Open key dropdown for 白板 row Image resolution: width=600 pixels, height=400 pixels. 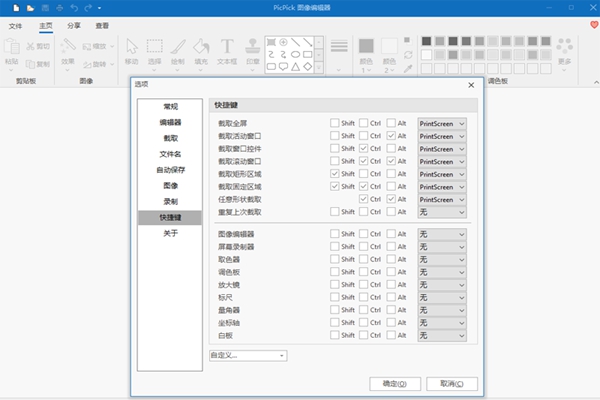(x=442, y=335)
